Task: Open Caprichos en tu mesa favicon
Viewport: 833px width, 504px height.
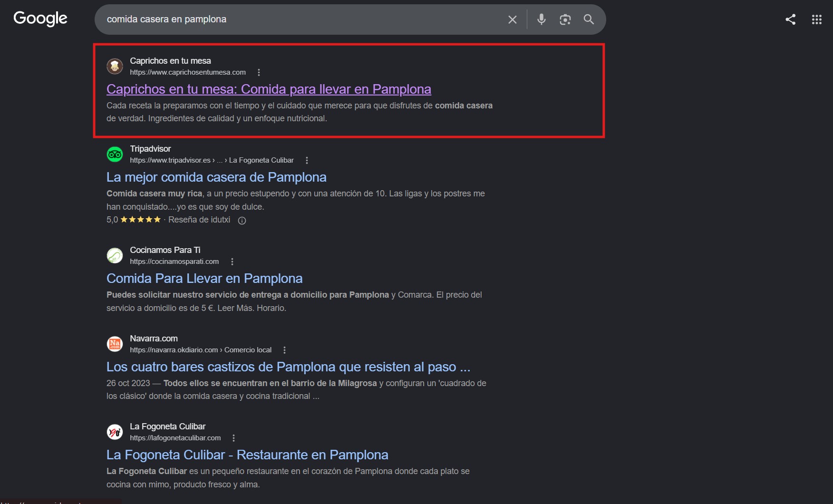Action: coord(115,66)
